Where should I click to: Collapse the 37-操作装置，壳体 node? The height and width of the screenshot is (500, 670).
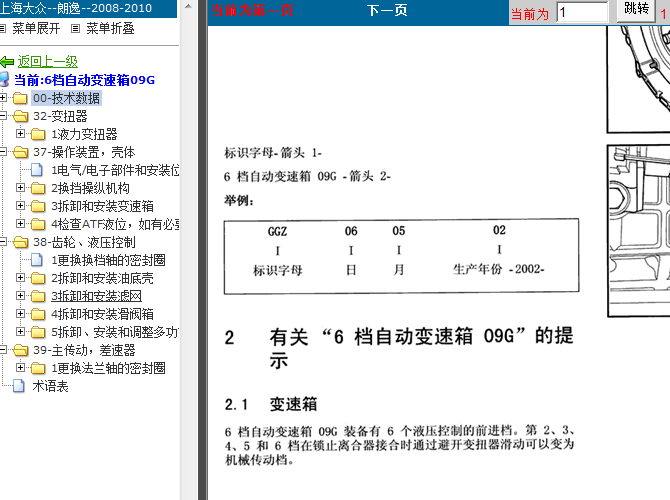(3, 151)
